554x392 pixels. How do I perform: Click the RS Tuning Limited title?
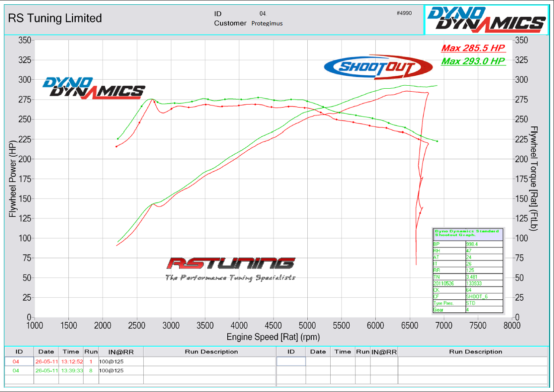pyautogui.click(x=55, y=18)
